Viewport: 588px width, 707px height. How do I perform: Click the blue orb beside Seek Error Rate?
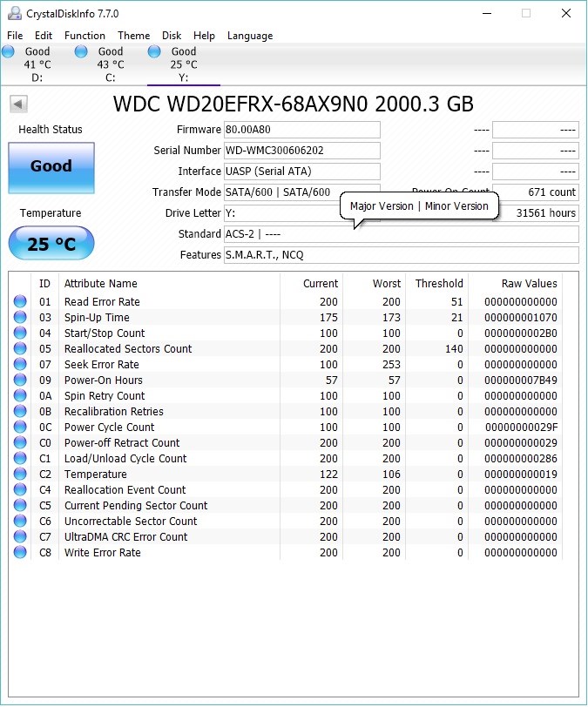[20, 364]
